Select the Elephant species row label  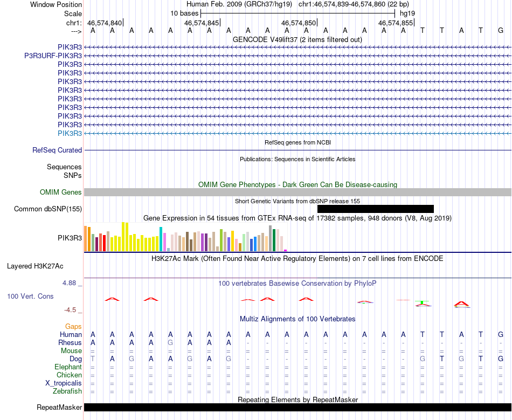tap(68, 367)
